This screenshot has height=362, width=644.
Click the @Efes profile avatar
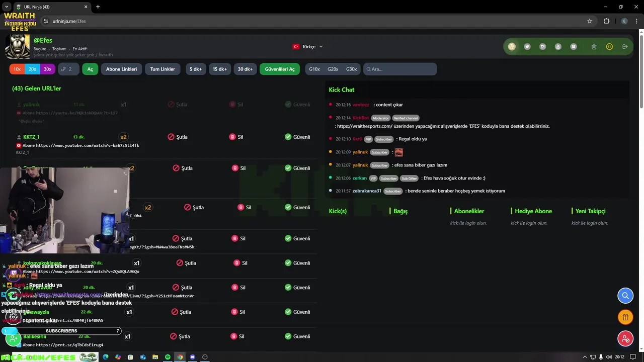click(x=18, y=47)
